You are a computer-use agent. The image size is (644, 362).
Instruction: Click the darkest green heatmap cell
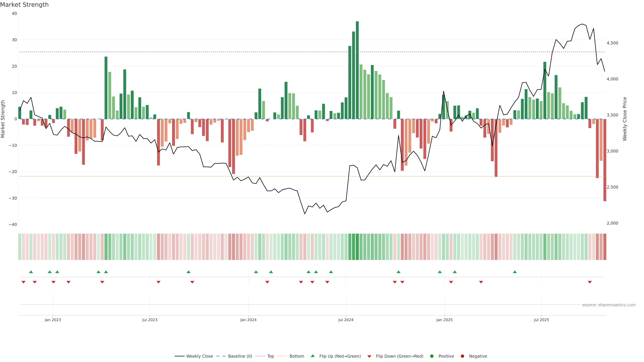point(357,247)
